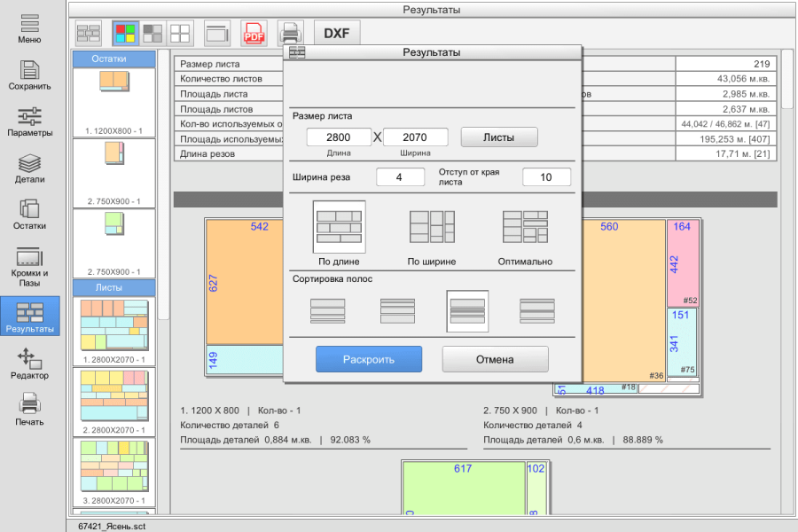Screen dimensions: 798x532
Task: Click the Длина field showing 2800
Action: click(339, 137)
